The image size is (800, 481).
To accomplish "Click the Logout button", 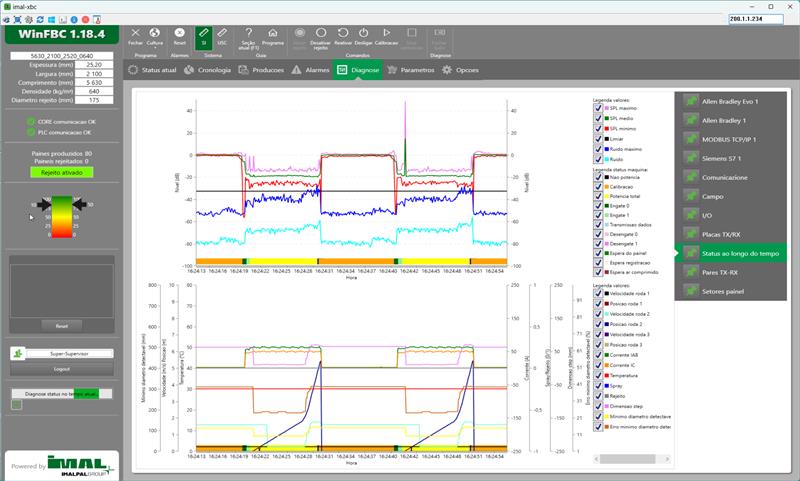I will tap(61, 369).
